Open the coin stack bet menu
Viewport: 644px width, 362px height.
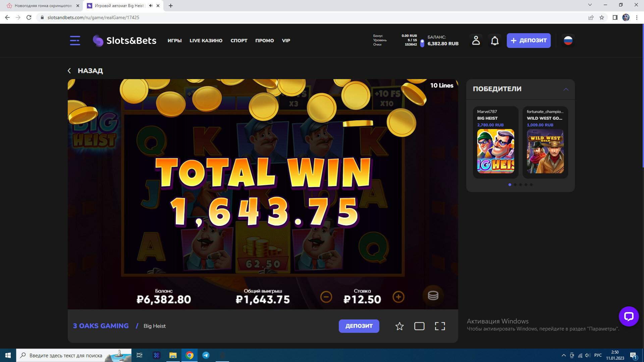pyautogui.click(x=433, y=296)
